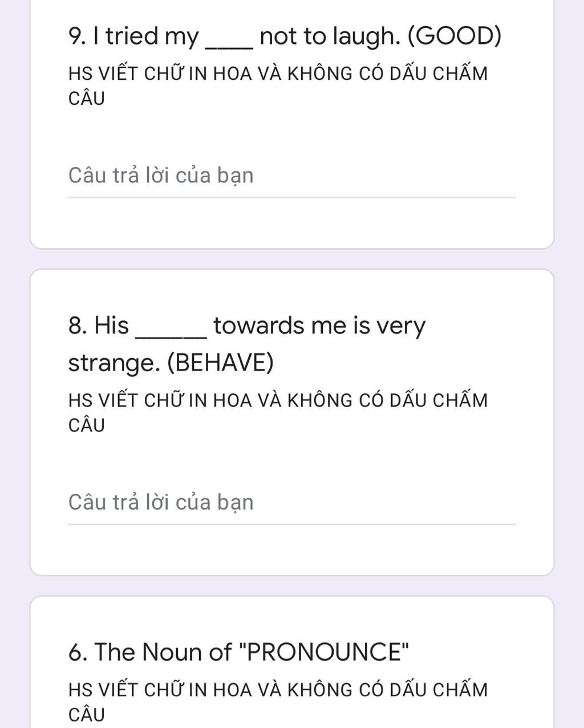Image resolution: width=584 pixels, height=728 pixels.
Task: Click the purple gap between question 9 and 8 cards
Action: (x=291, y=259)
